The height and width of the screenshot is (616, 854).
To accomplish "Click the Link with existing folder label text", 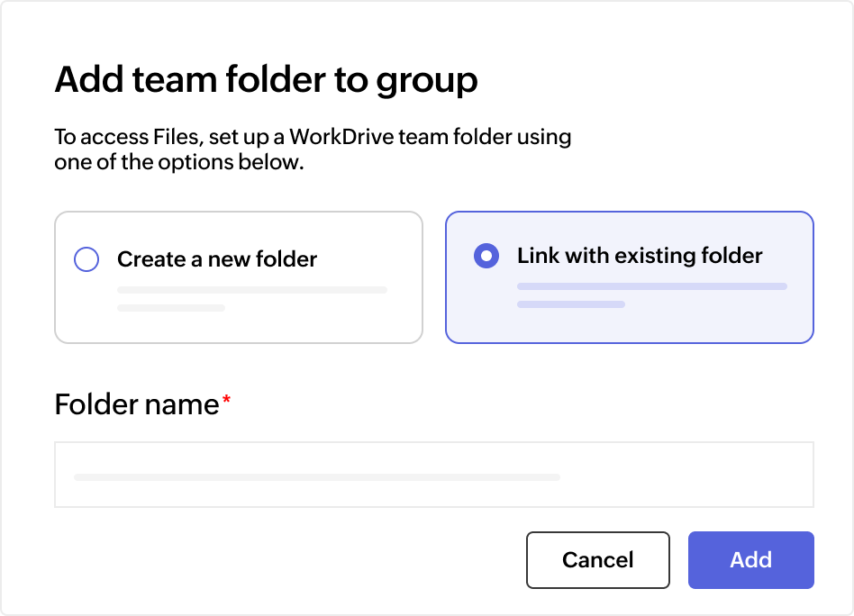I will pos(639,256).
